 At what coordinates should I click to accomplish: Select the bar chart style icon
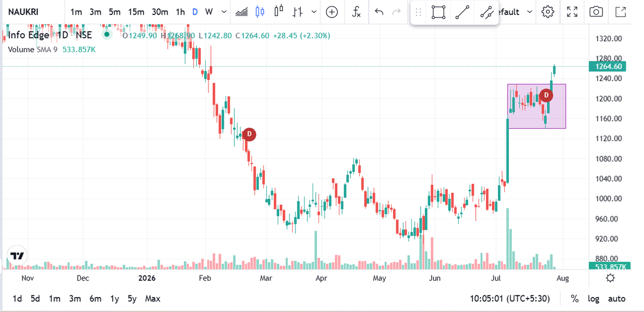[x=298, y=12]
